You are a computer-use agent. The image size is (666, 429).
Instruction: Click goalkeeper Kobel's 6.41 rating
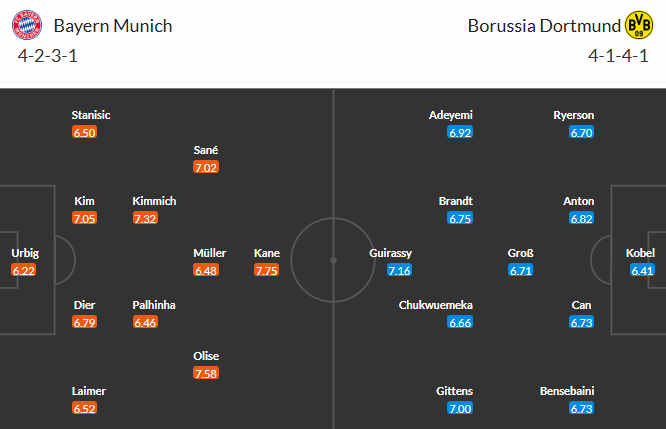[x=642, y=270]
